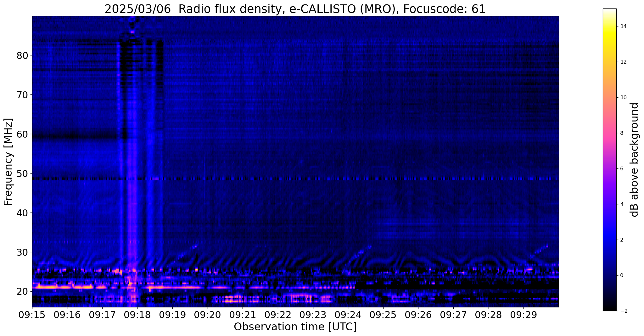
Task: Click the colorbar tick value 14
Action: (x=623, y=26)
